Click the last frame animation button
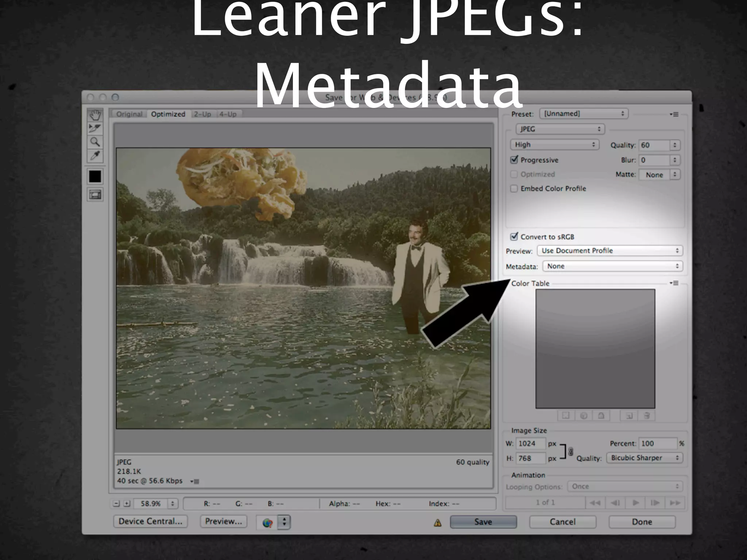Screen dimensions: 747x560 675,503
